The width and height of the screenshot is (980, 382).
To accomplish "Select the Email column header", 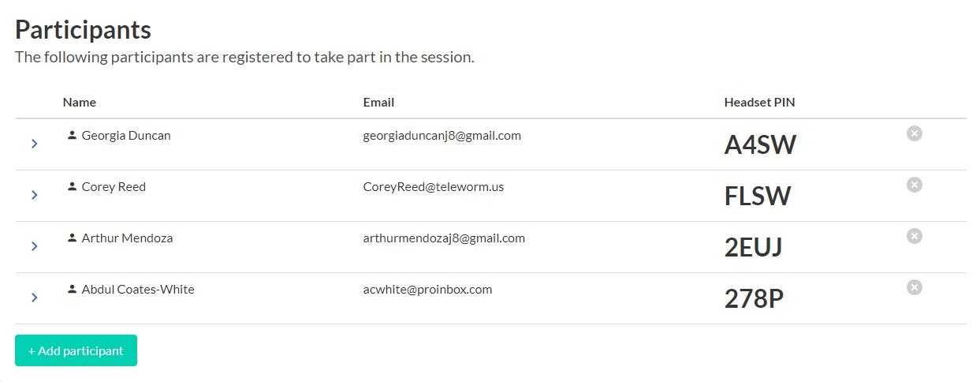I will click(378, 102).
